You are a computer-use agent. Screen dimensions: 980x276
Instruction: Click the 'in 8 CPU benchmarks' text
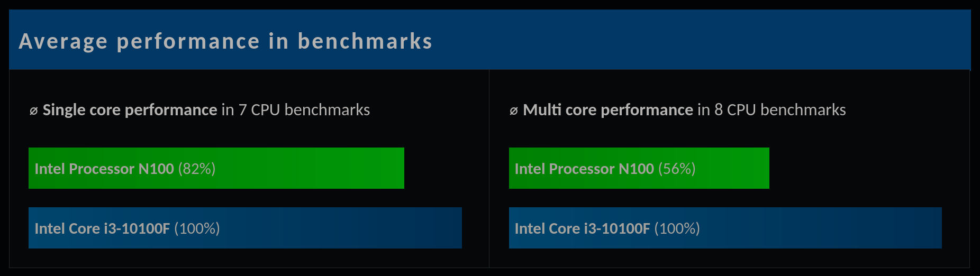[772, 110]
